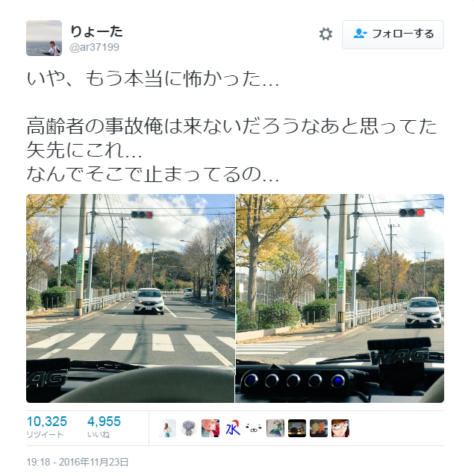Screen dimensions: 474x476
Task: Open the gray sheep character avatar
Action: 189,428
